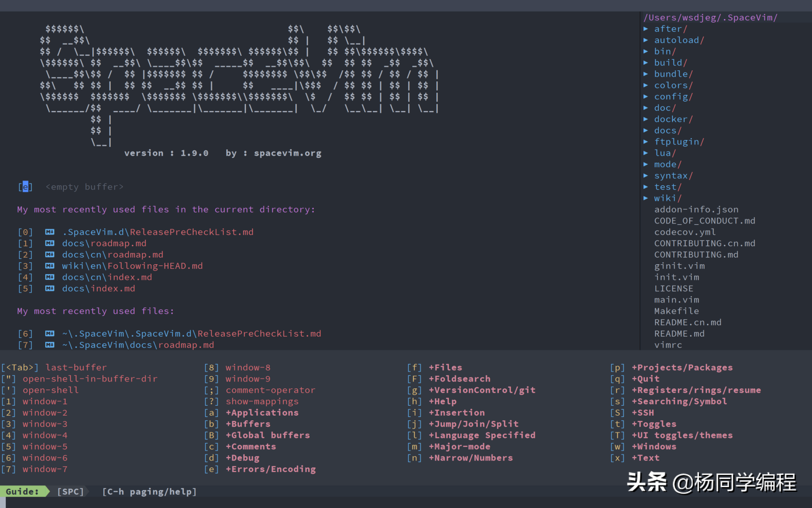Click the markdown icon beside docs\cn\roadmap.md

point(49,254)
